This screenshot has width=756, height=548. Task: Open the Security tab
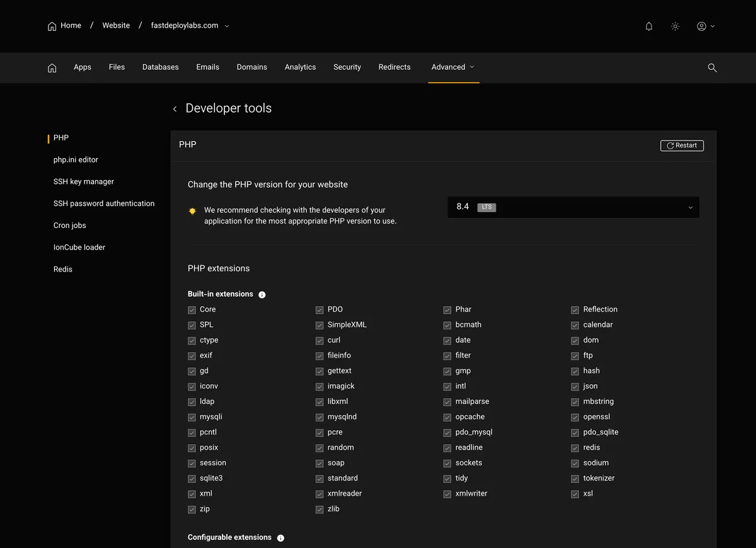(x=347, y=67)
